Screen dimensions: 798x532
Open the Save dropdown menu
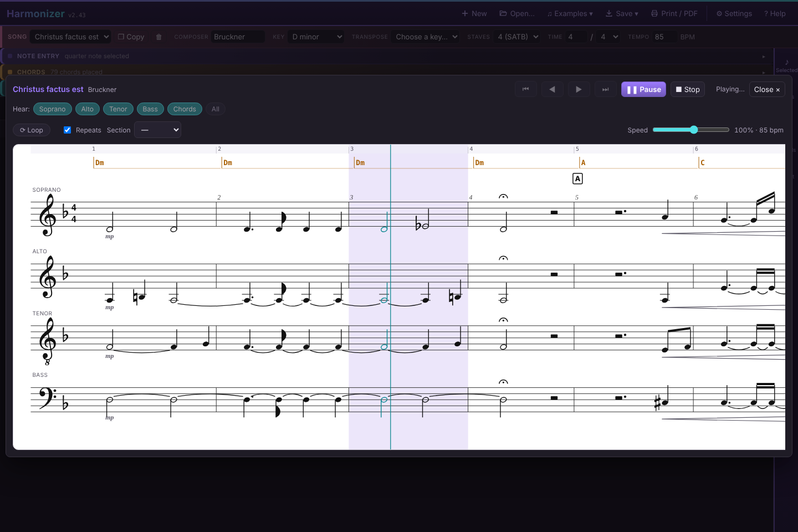coord(622,14)
